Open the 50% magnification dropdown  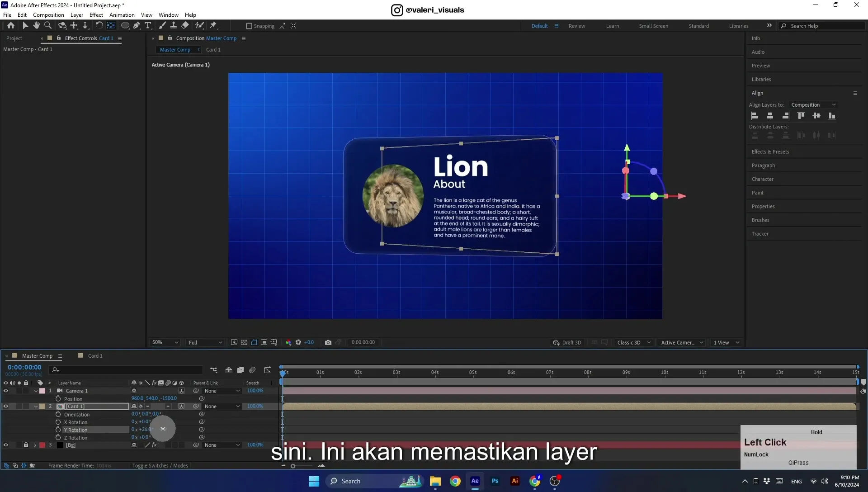[165, 342]
